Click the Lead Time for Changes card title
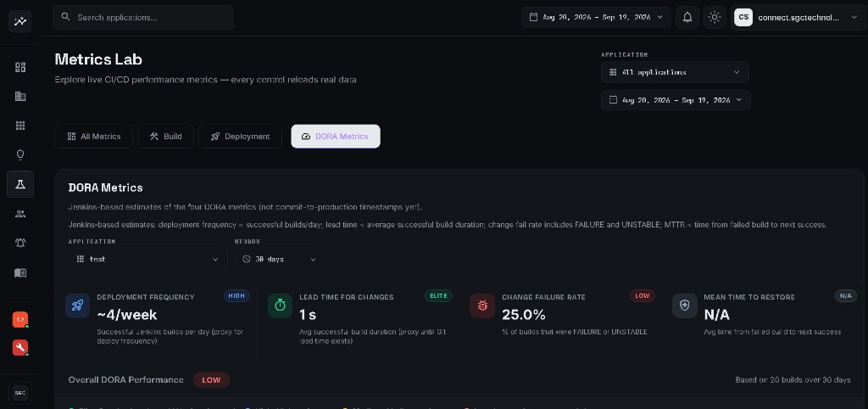 pyautogui.click(x=347, y=297)
